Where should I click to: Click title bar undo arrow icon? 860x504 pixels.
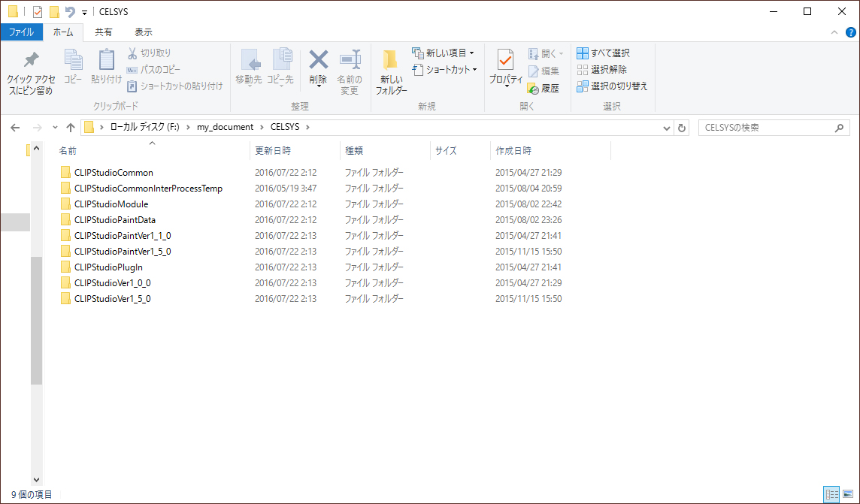tap(70, 11)
